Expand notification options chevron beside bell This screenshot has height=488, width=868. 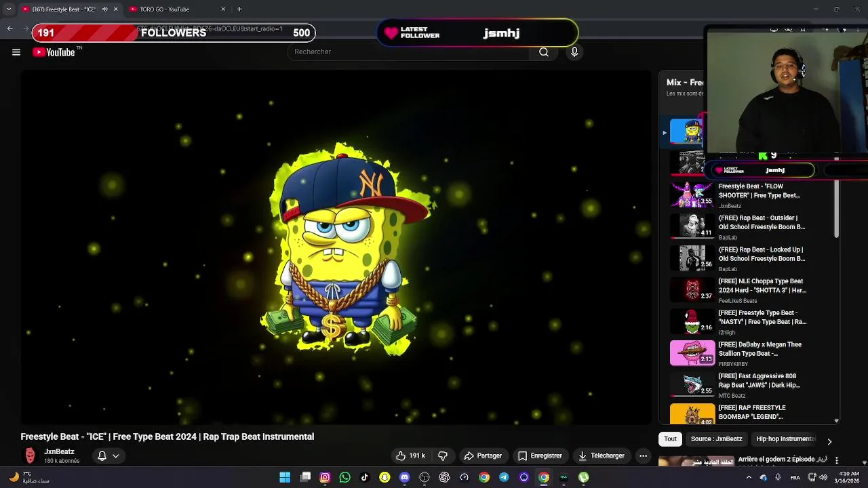click(116, 456)
